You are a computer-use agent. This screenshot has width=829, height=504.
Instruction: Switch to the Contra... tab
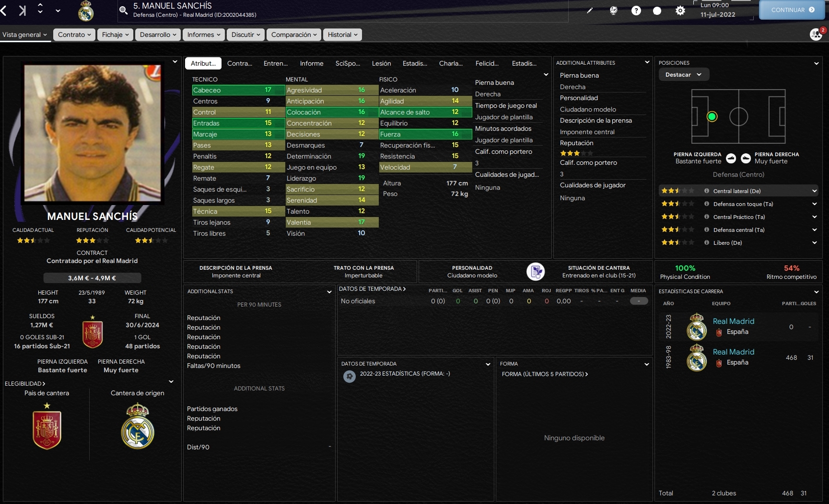(x=240, y=63)
